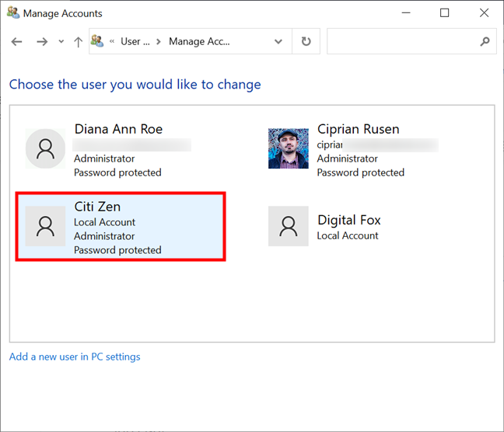Click the search magnifier icon
Viewport: 504px width, 432px height.
pyautogui.click(x=485, y=41)
